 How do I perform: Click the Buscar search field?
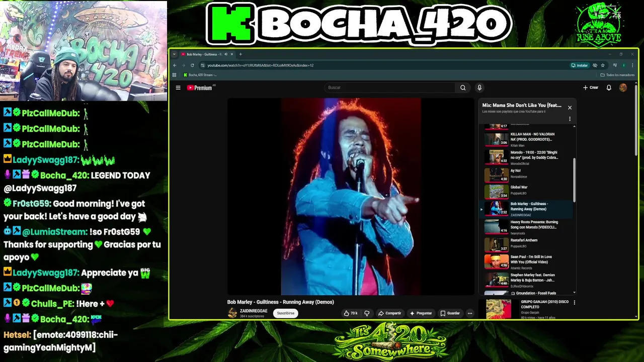[390, 87]
